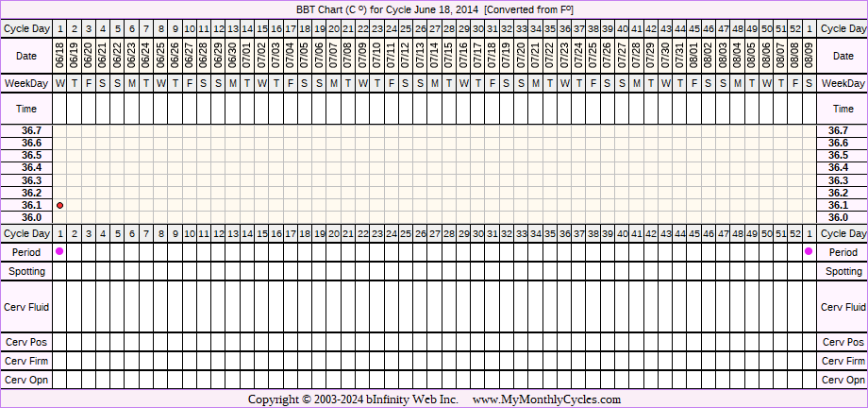Click cycle day 52 in the top header row

click(x=794, y=29)
